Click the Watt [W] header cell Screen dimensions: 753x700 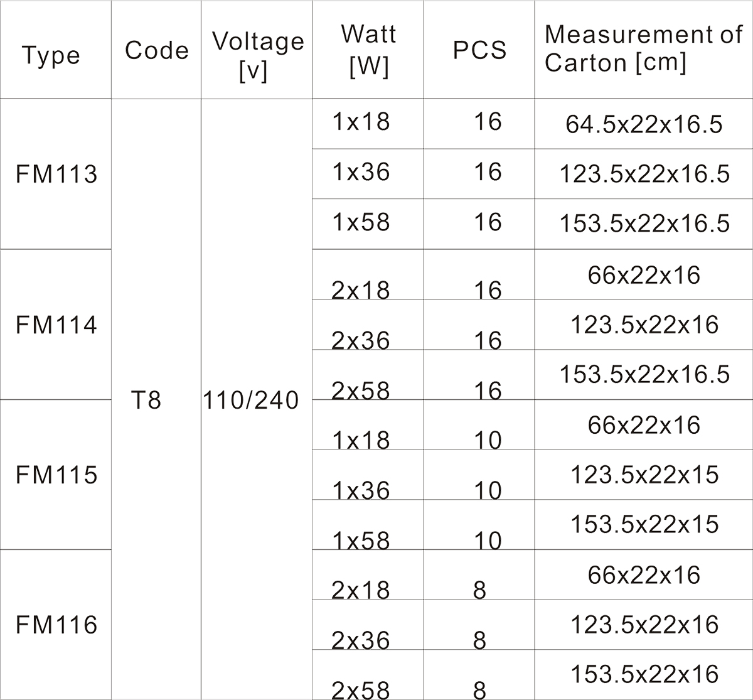coord(368,50)
